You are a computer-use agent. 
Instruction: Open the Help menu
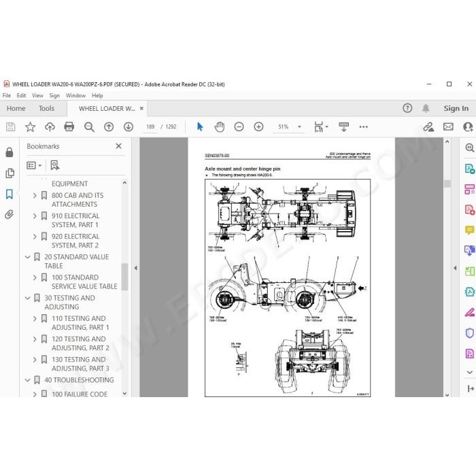97,95
